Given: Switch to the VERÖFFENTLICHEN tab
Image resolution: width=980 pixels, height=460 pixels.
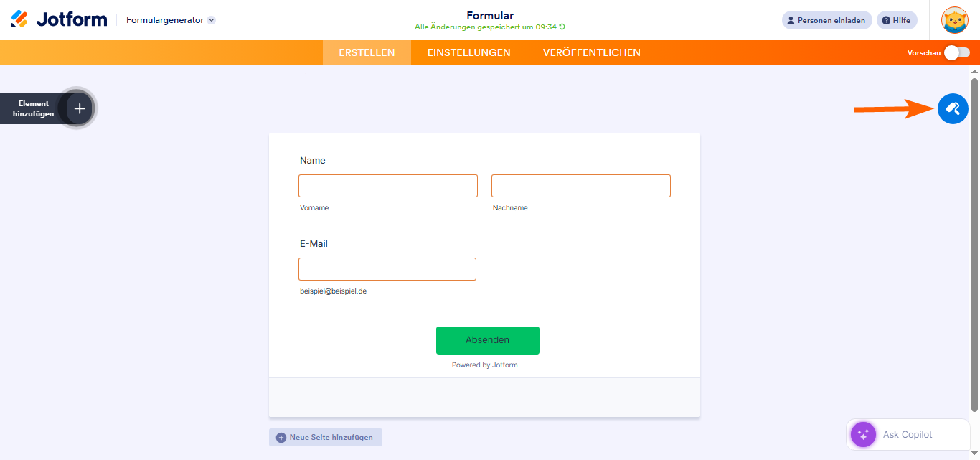Looking at the screenshot, I should coord(591,52).
